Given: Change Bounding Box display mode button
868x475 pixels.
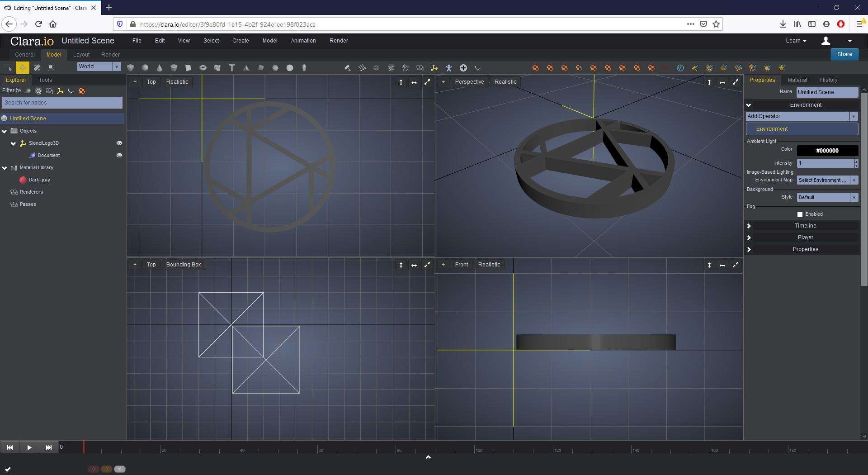Looking at the screenshot, I should click(184, 265).
